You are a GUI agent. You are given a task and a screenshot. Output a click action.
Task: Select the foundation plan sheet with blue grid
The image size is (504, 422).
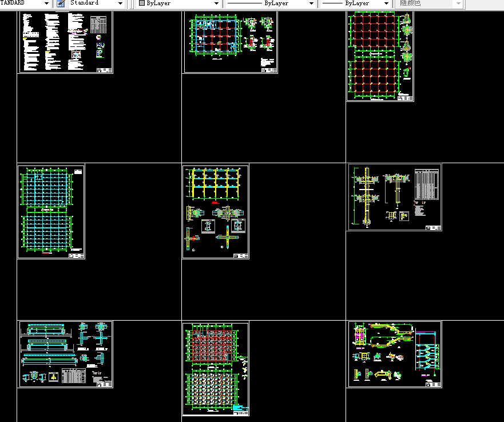230,42
